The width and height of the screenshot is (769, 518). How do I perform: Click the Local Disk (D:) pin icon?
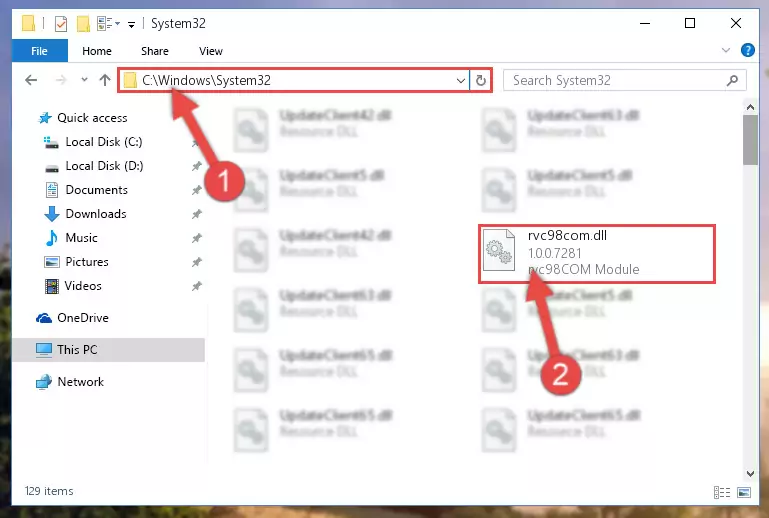[196, 166]
